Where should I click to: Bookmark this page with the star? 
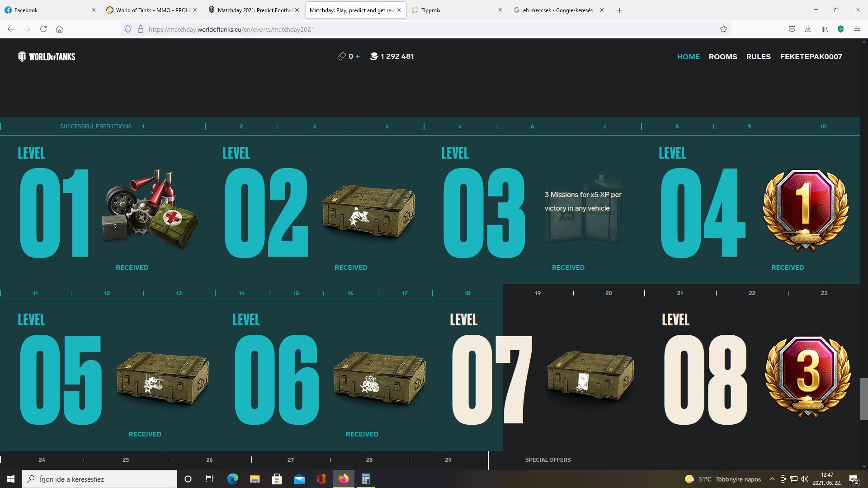[723, 29]
